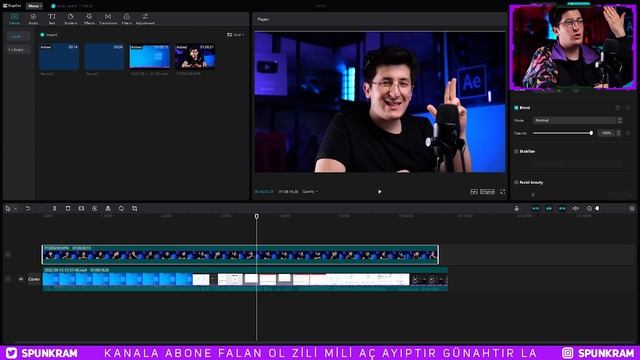The width and height of the screenshot is (640, 360).
Task: Click the auto saved status indicator at top
Action: (x=72, y=6)
